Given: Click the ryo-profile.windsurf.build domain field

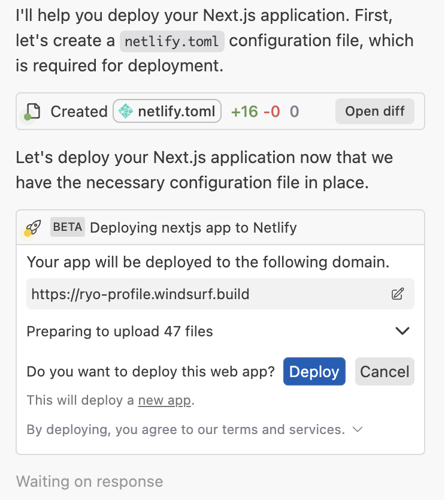Looking at the screenshot, I should (x=220, y=294).
